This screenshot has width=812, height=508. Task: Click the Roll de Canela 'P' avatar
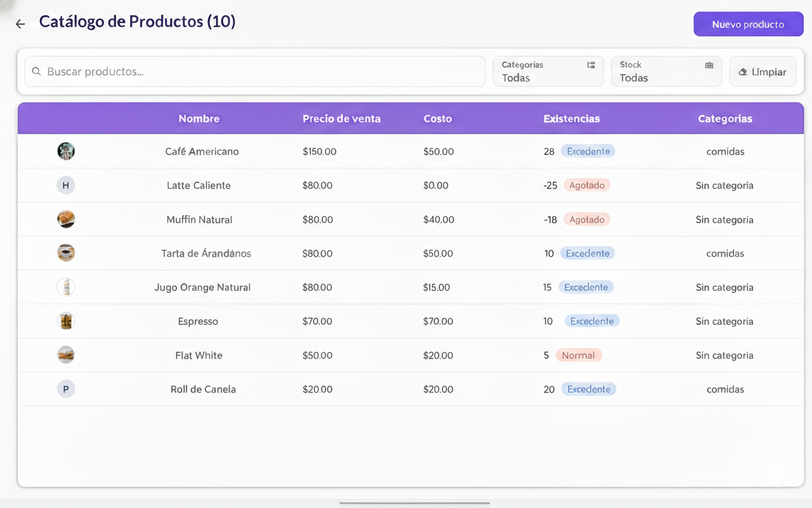click(x=66, y=389)
